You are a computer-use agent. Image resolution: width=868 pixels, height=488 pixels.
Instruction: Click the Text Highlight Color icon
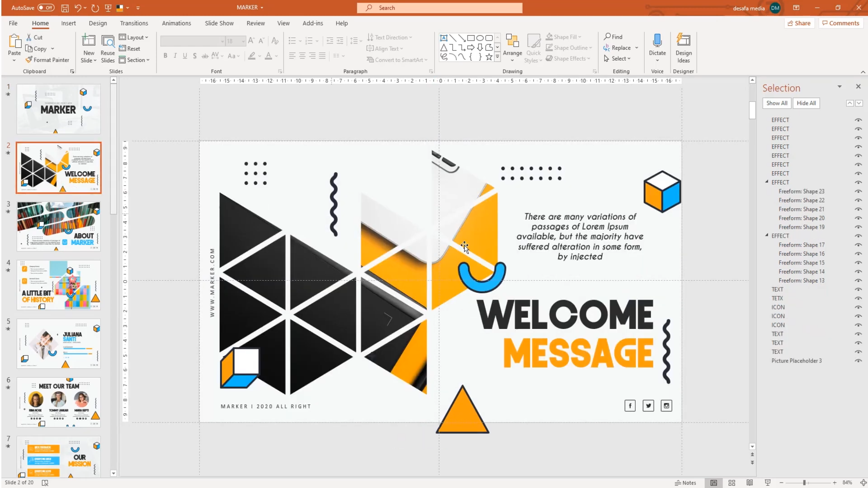(x=252, y=56)
